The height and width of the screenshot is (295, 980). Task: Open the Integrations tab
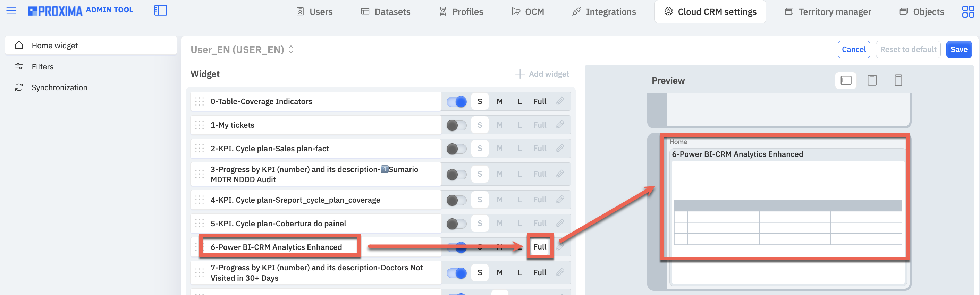click(x=604, y=12)
